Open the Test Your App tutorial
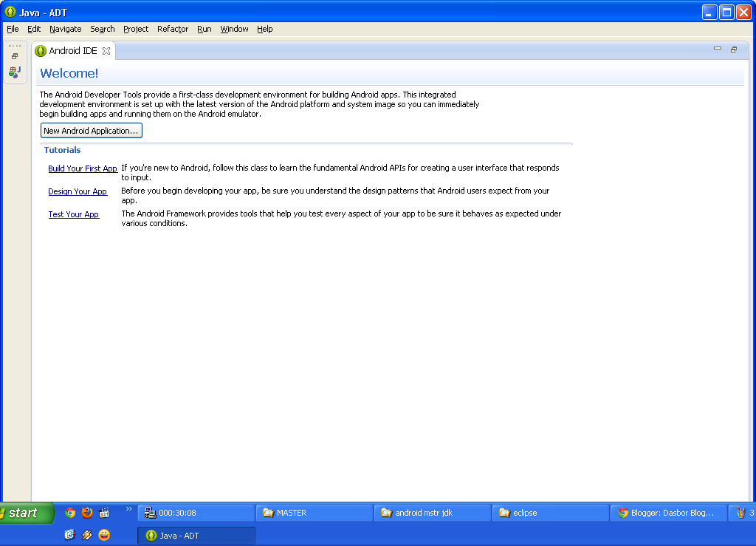Screen dimensions: 756x546 click(x=73, y=214)
